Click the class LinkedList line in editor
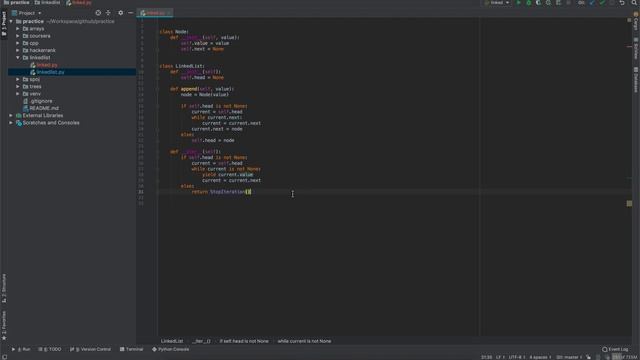640x360 pixels. click(x=182, y=66)
